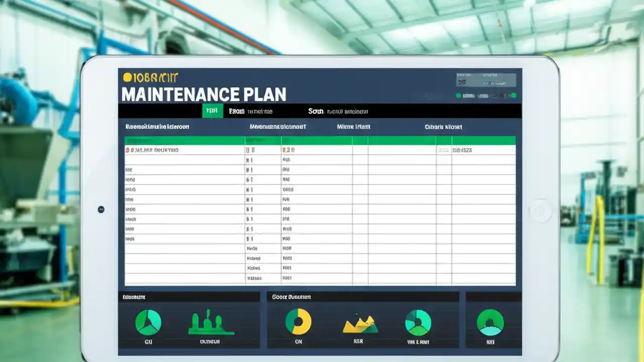Viewport: 644px width, 362px height.
Task: Expand the Mime Plant column options
Action: coord(354,127)
